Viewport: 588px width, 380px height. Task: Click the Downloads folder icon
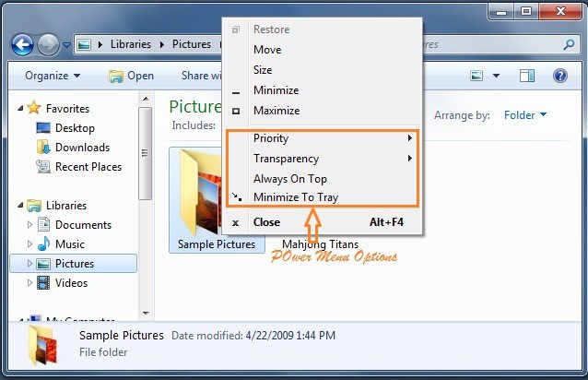43,147
